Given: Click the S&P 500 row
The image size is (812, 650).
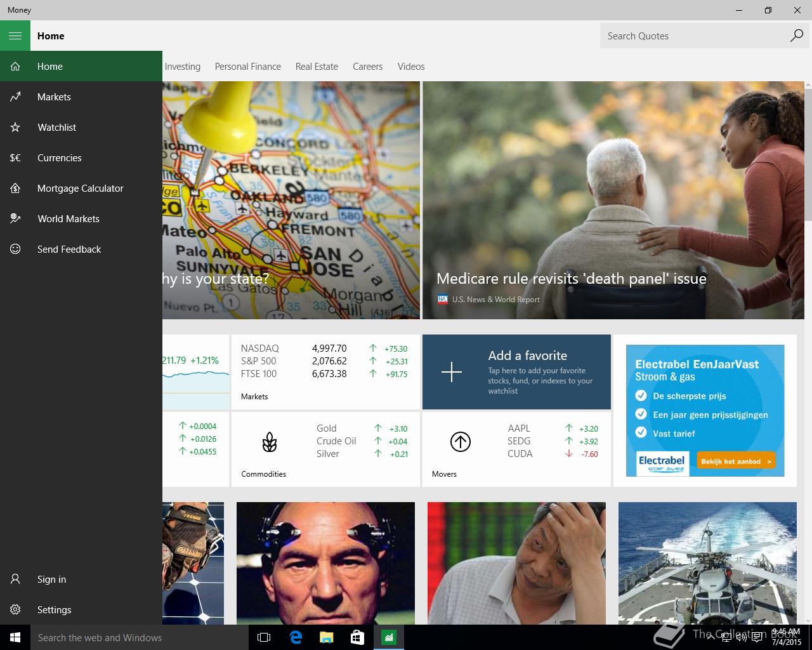Looking at the screenshot, I should 324,361.
